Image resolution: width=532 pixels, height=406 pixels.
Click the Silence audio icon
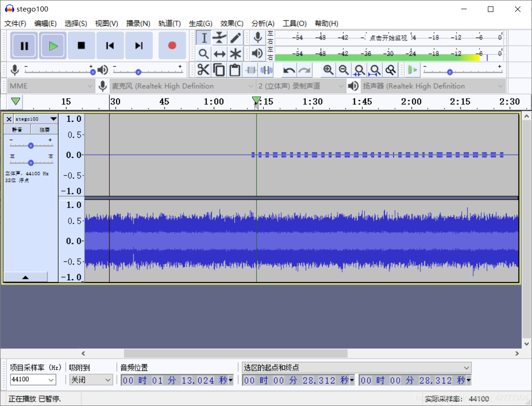(266, 70)
